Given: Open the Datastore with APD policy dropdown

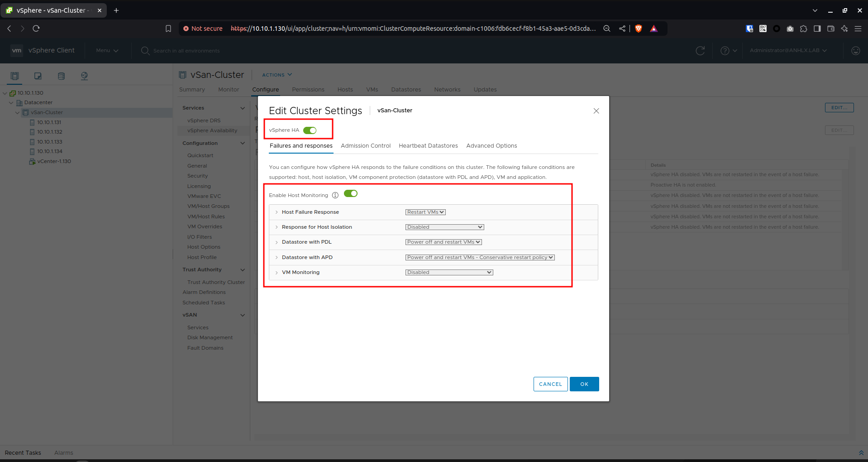Looking at the screenshot, I should coord(480,257).
